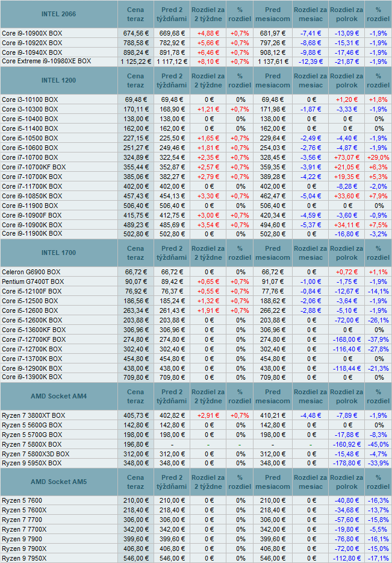This screenshot has width=392, height=563.
Task: Click Core i5-11400 BOX product name
Action: click(x=30, y=128)
